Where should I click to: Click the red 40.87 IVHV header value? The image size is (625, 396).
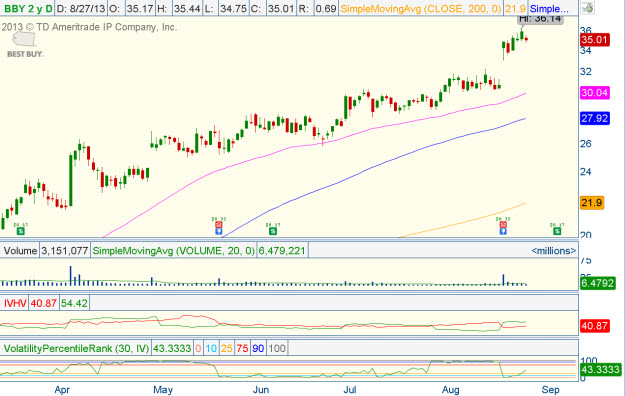point(43,303)
